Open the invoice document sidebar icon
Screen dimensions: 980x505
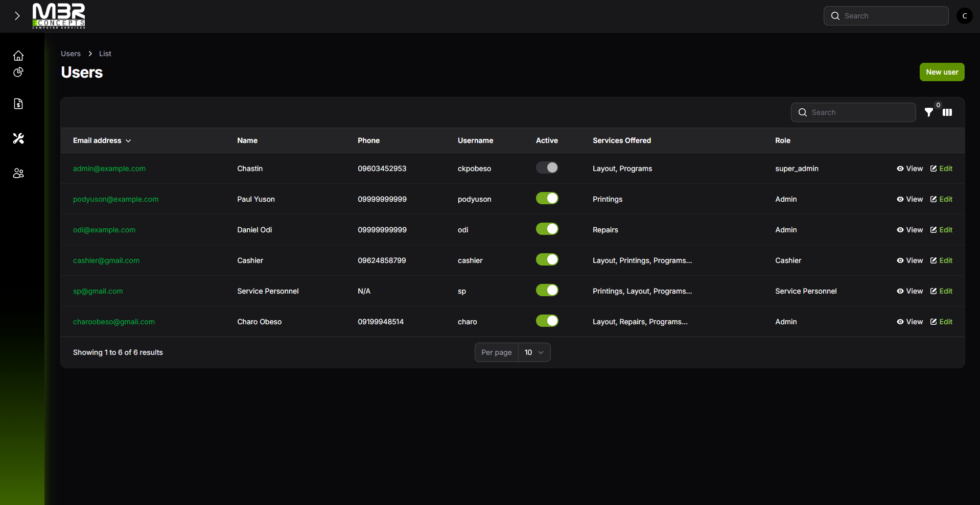[18, 104]
